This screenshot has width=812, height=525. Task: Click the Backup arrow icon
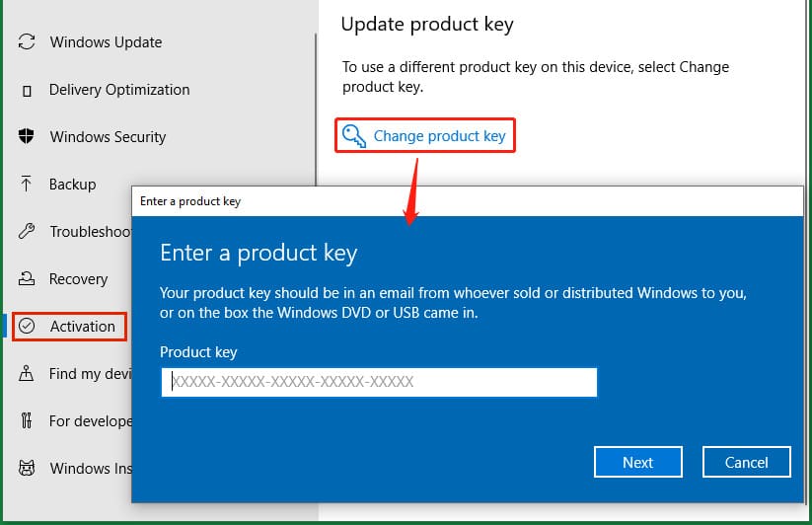pyautogui.click(x=28, y=185)
